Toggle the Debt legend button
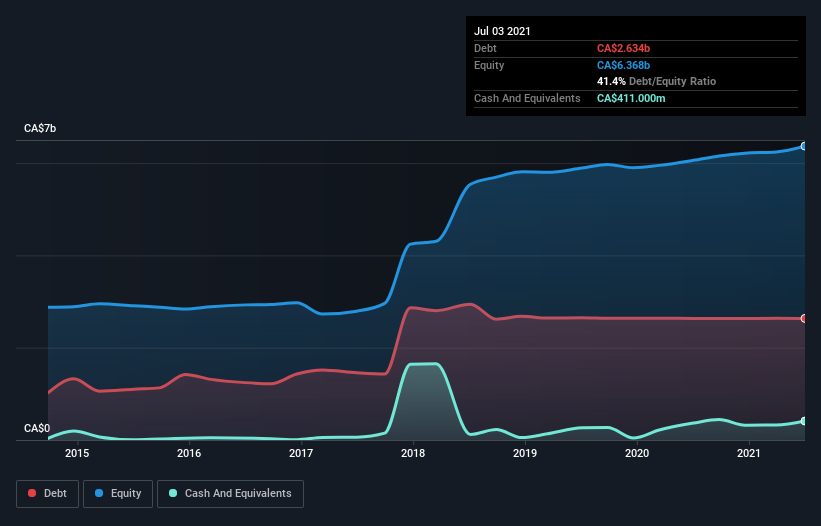 (47, 494)
